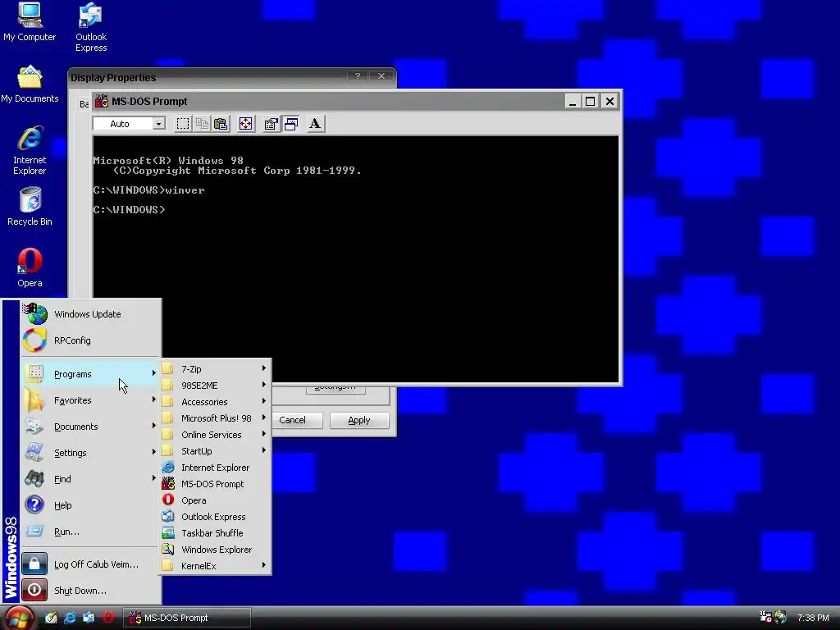Select My Documents desktop icon
The height and width of the screenshot is (630, 840).
coord(30,84)
